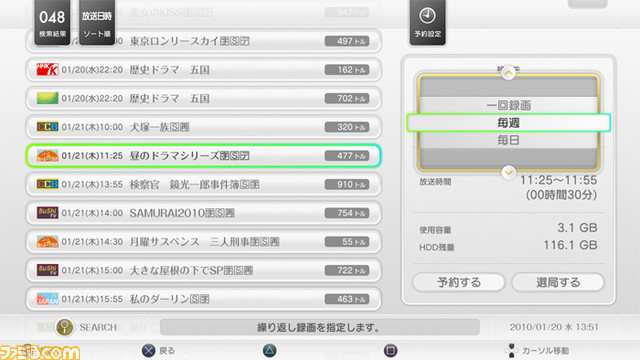Viewport: 640px width, 360px height.
Task: Select the triangle button icon
Action: coord(269,350)
